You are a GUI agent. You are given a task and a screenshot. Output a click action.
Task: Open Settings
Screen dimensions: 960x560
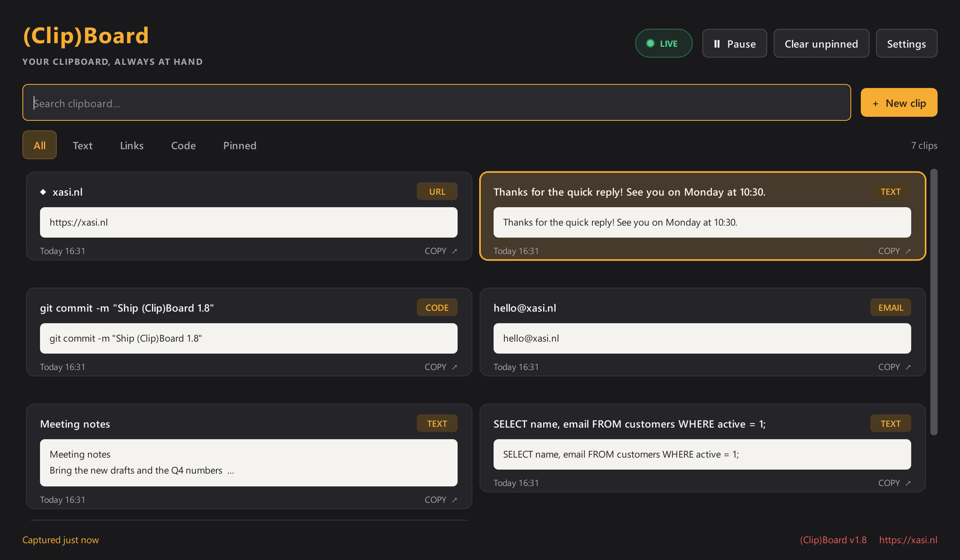coord(906,43)
